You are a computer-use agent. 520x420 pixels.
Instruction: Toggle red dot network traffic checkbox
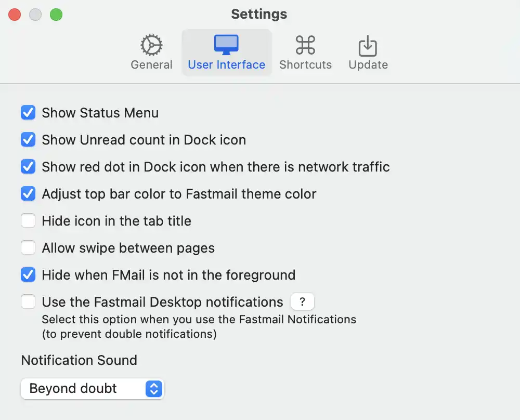28,166
